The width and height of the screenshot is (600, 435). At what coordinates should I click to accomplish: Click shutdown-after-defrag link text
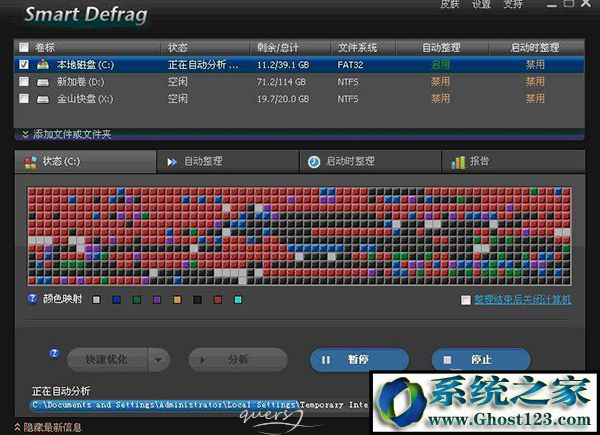522,300
